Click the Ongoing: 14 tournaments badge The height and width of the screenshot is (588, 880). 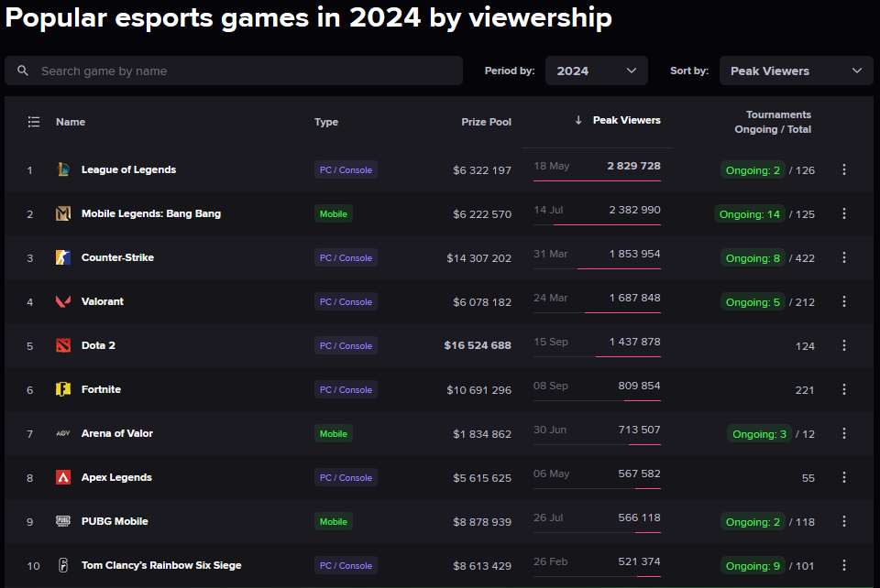tap(750, 214)
